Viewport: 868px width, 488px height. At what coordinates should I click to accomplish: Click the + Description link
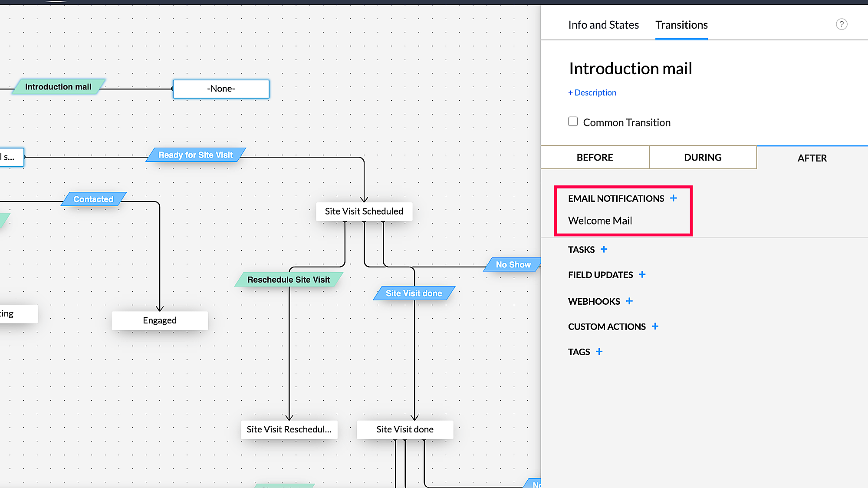pyautogui.click(x=592, y=92)
